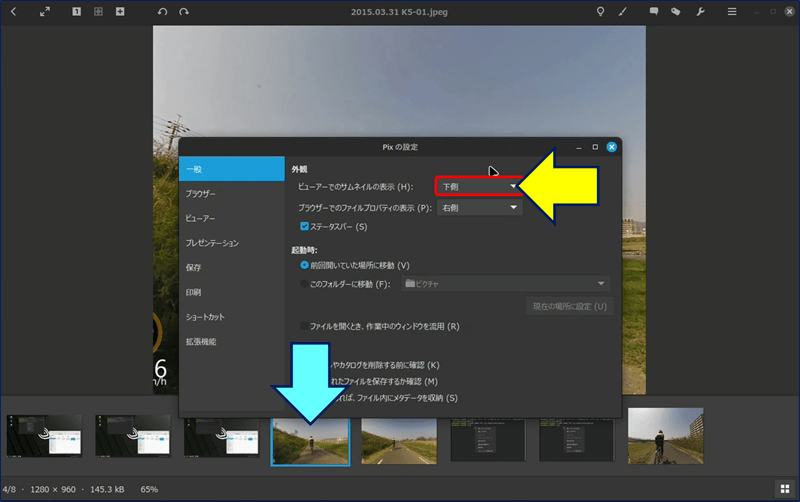Toggle thumbnail strip with the grid icon
This screenshot has width=800, height=502.
point(785,489)
